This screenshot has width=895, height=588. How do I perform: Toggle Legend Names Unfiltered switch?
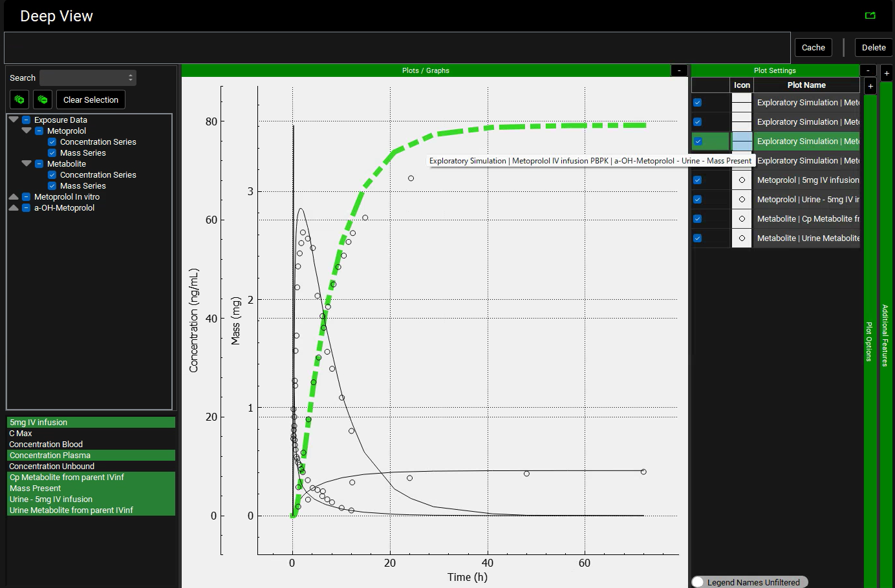click(698, 582)
